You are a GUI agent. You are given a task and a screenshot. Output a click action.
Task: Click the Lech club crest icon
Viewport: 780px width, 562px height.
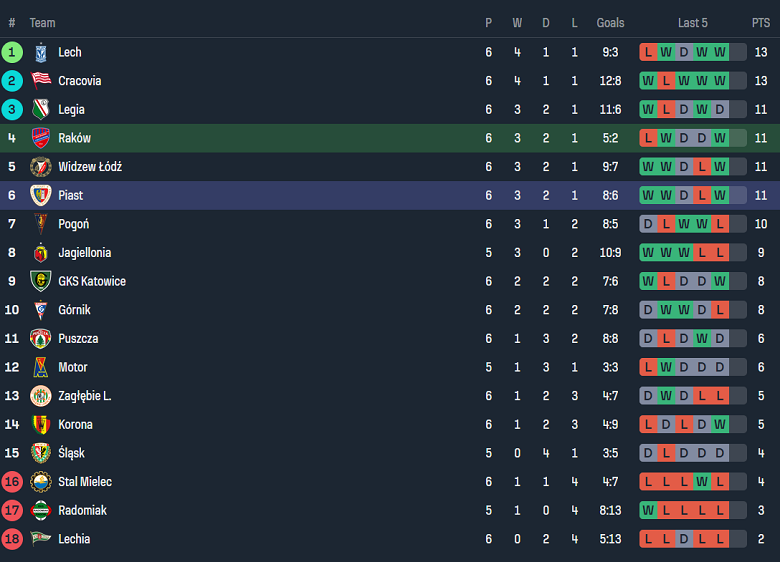(x=40, y=52)
